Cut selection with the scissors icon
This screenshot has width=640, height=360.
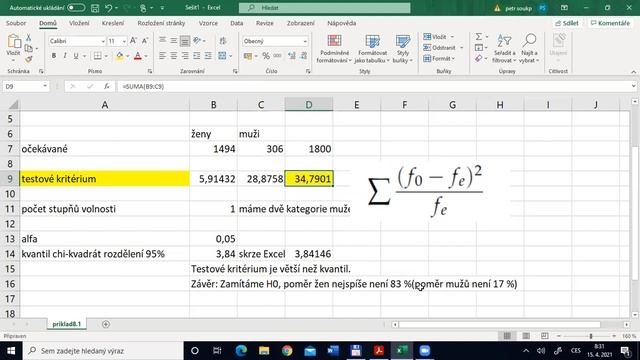tap(29, 37)
